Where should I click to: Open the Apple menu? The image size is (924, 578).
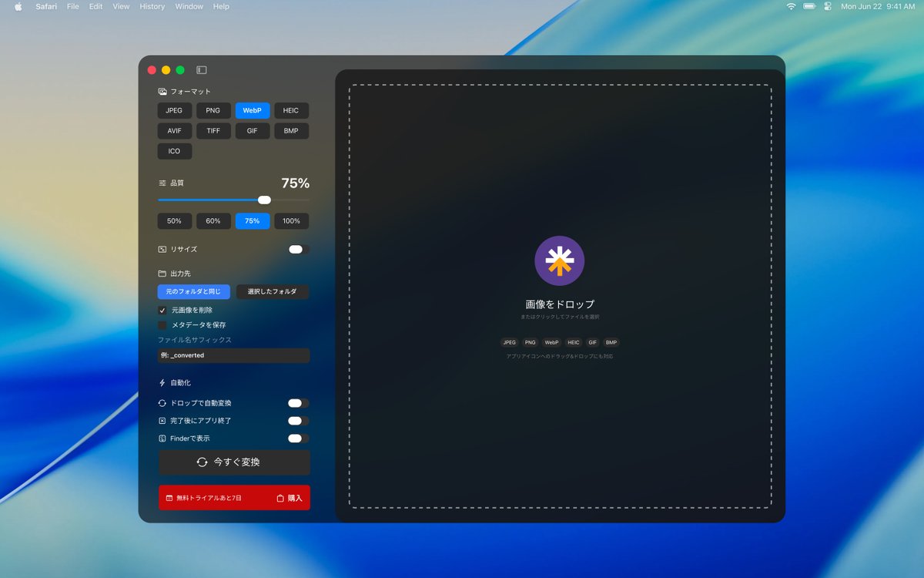click(x=18, y=6)
